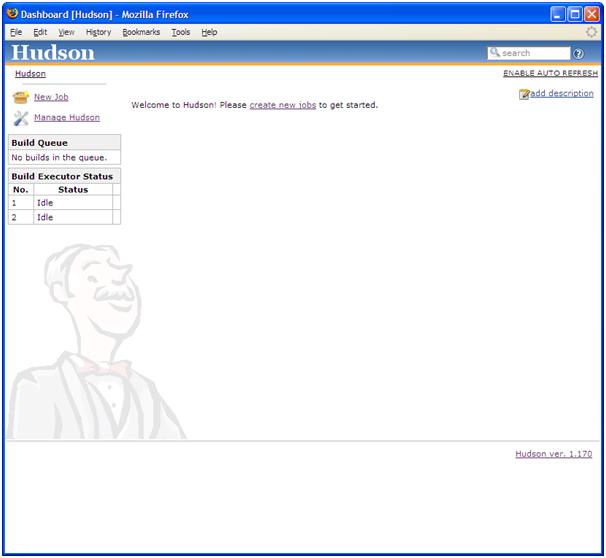Click the New Job box icon
The height and width of the screenshot is (558, 606).
point(21,97)
